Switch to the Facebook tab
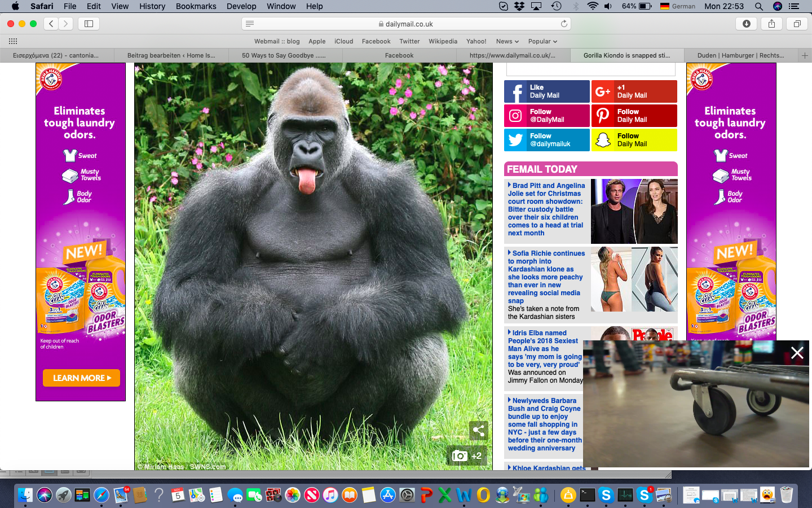This screenshot has height=508, width=812. 399,55
